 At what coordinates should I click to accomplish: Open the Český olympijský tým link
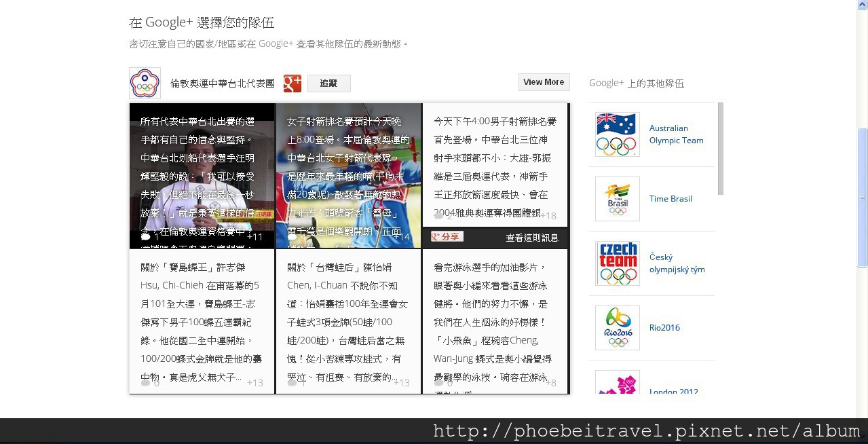click(x=677, y=263)
